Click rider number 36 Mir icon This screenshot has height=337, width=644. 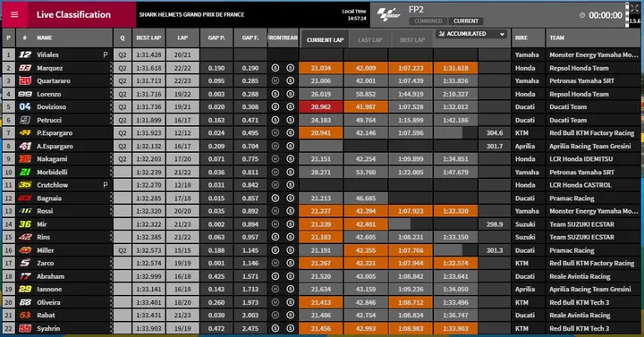[x=25, y=224]
